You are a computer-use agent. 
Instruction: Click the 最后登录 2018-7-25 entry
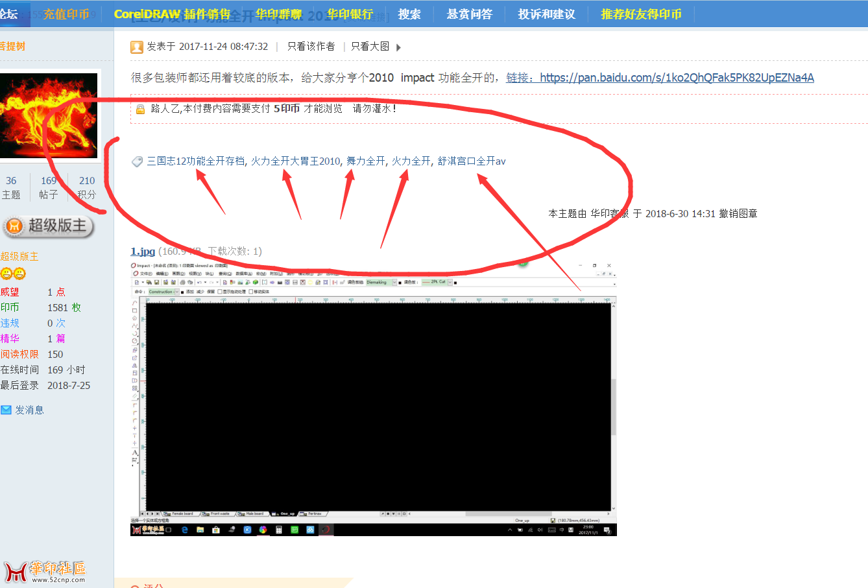tap(45, 386)
